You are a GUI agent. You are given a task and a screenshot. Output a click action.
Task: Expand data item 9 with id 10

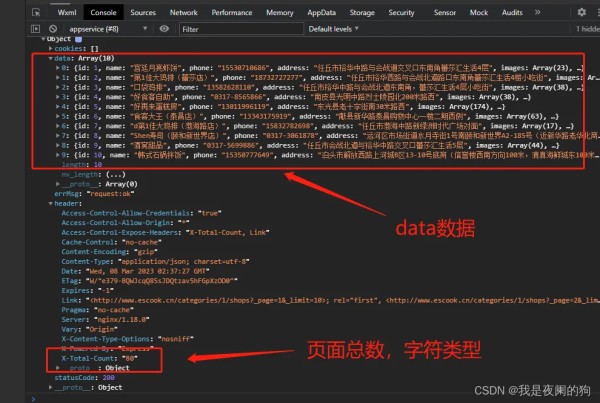[x=58, y=155]
